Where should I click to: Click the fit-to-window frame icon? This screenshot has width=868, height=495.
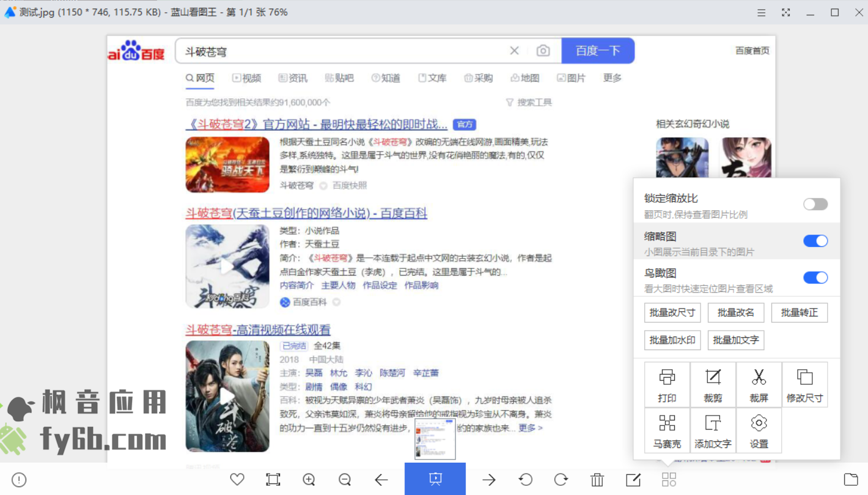tap(273, 480)
